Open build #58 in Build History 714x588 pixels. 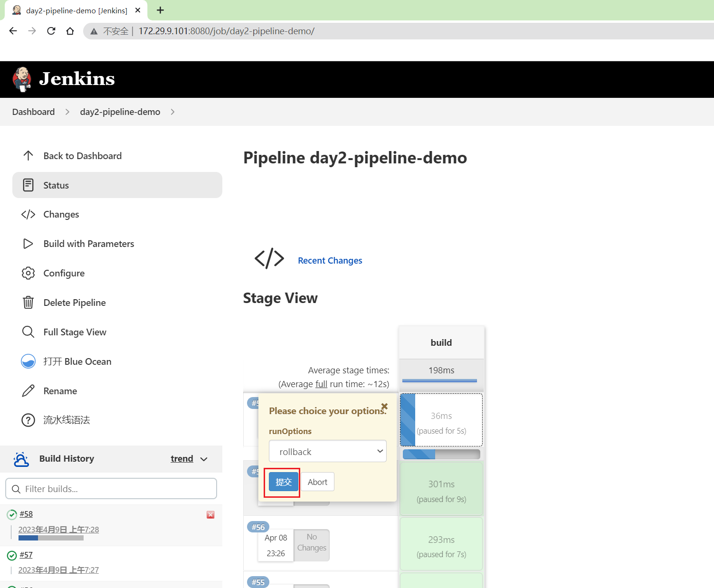coord(26,514)
